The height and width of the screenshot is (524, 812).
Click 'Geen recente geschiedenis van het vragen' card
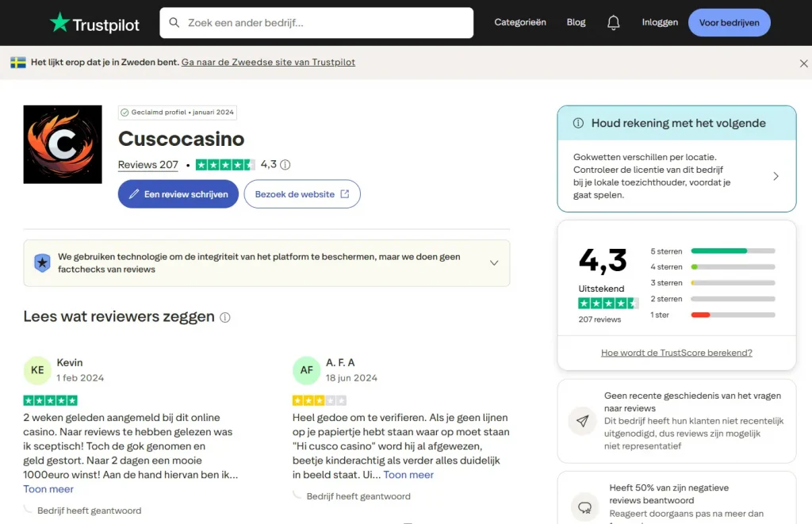coord(677,421)
